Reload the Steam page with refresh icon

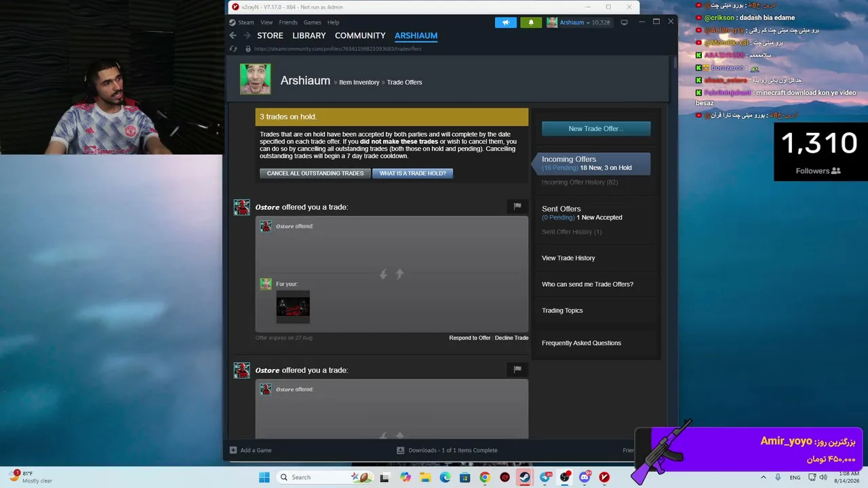233,49
